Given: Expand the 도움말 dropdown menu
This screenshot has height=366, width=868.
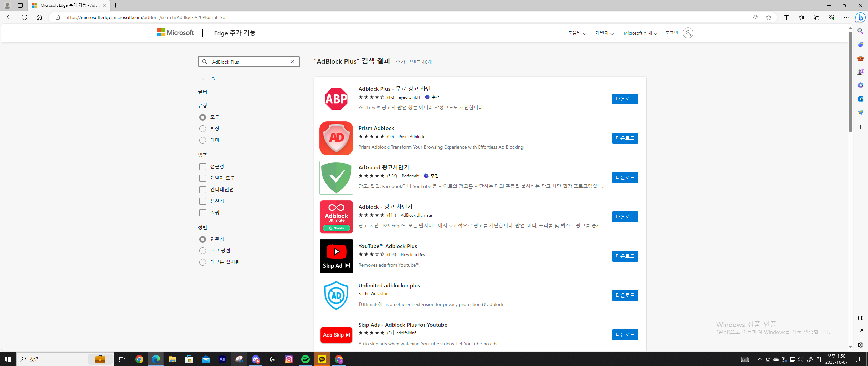Looking at the screenshot, I should (x=577, y=33).
